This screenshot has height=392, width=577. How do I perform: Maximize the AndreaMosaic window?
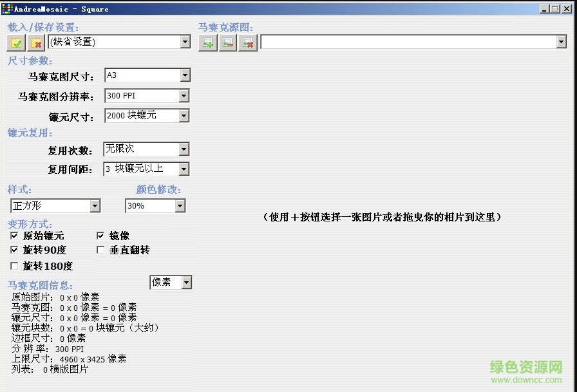[x=555, y=9]
